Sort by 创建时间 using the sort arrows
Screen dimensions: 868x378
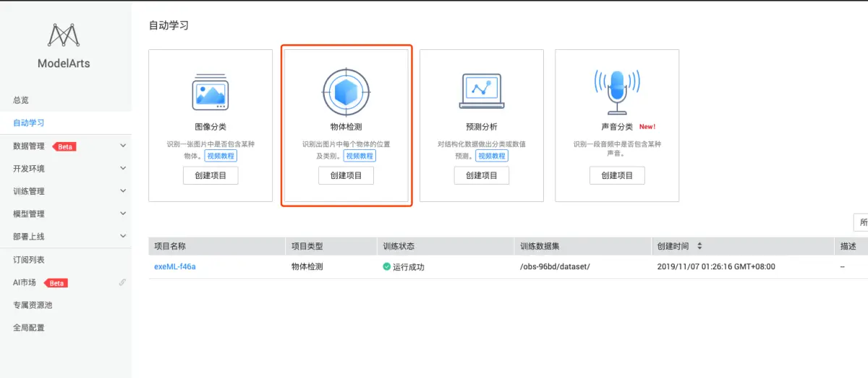pyautogui.click(x=699, y=246)
